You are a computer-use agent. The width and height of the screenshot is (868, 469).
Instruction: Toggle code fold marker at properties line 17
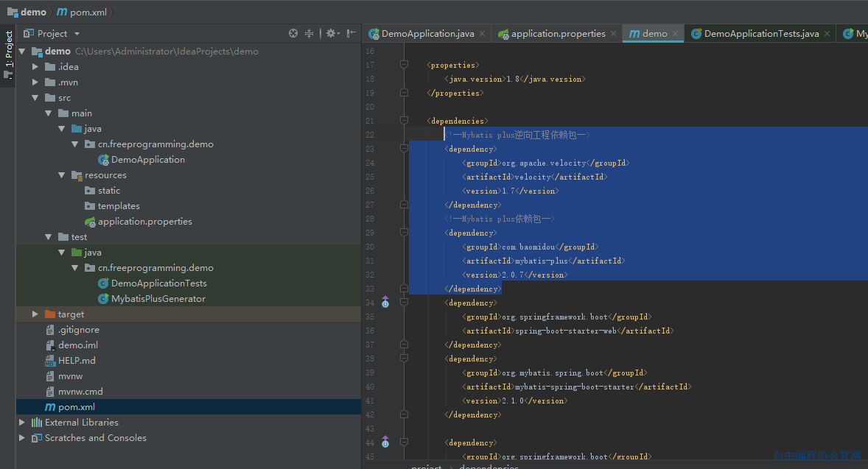click(x=404, y=65)
